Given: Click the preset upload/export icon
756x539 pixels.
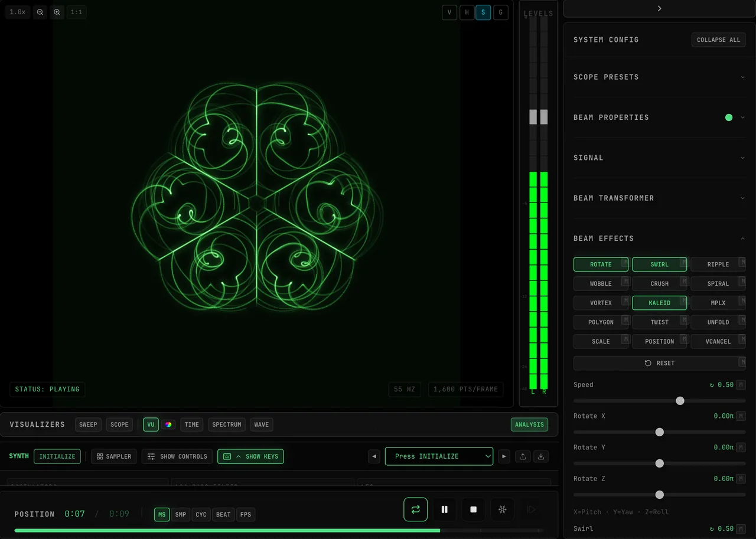Looking at the screenshot, I should click(x=523, y=456).
